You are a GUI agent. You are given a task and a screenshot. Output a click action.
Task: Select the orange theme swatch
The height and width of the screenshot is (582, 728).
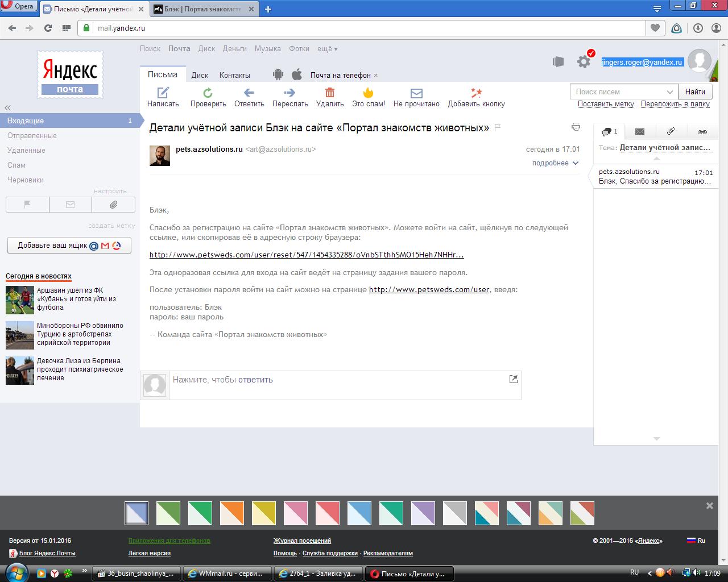pos(232,513)
